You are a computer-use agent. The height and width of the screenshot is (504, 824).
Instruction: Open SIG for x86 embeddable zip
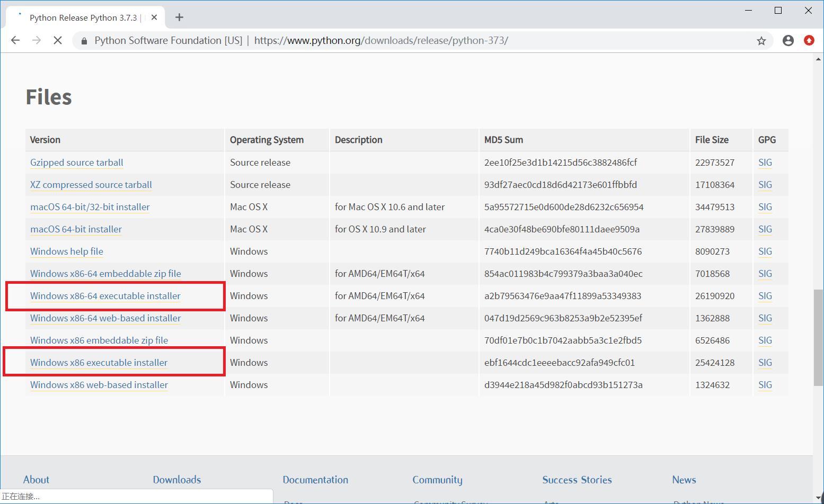pos(765,340)
